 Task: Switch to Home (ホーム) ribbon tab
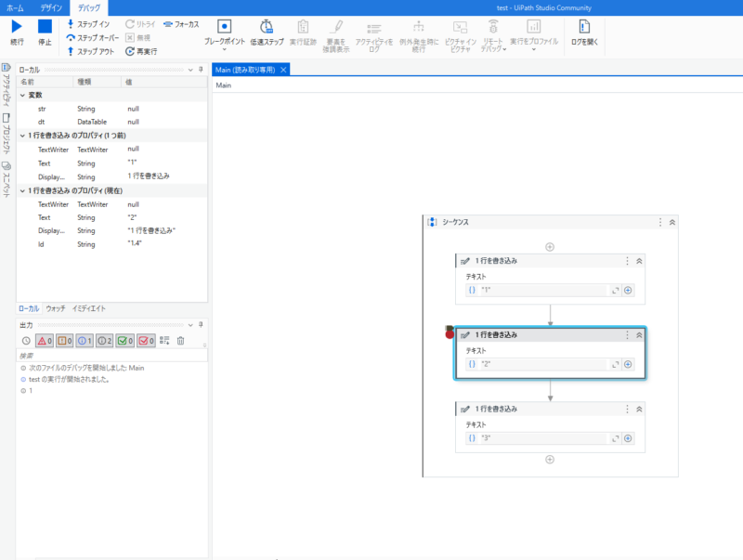point(15,7)
